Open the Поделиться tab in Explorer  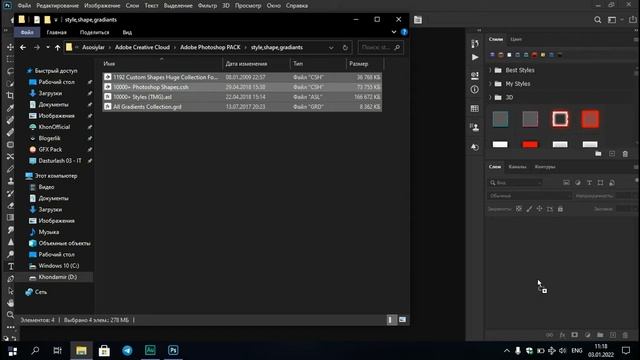(95, 32)
